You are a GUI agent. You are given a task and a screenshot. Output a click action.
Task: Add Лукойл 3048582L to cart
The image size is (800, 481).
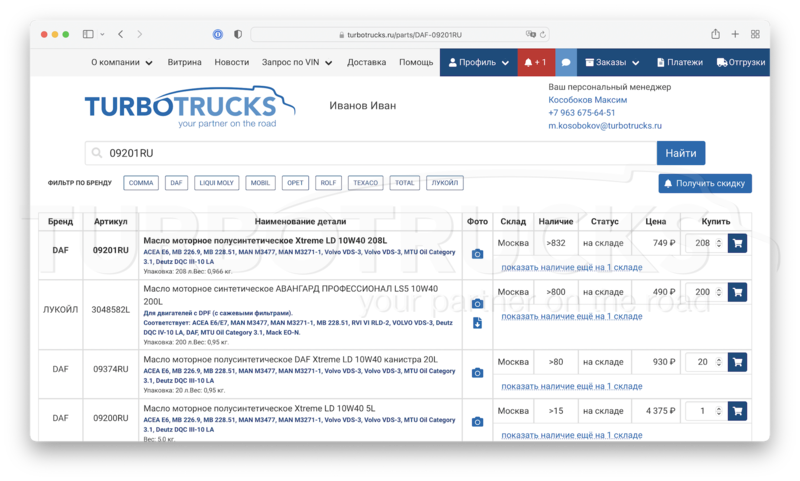(x=737, y=292)
